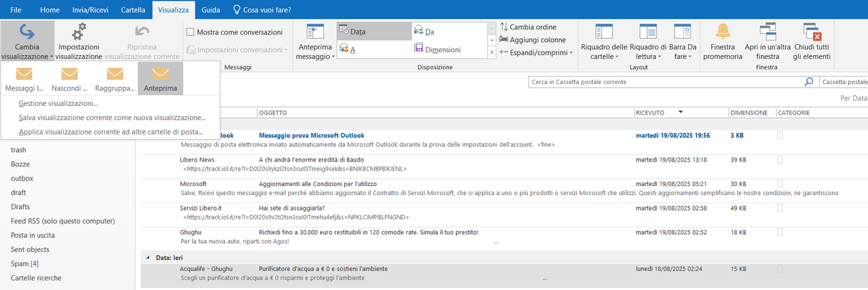Toggle category box for Servizi Libero.it message
This screenshot has height=290, width=868.
point(781,208)
